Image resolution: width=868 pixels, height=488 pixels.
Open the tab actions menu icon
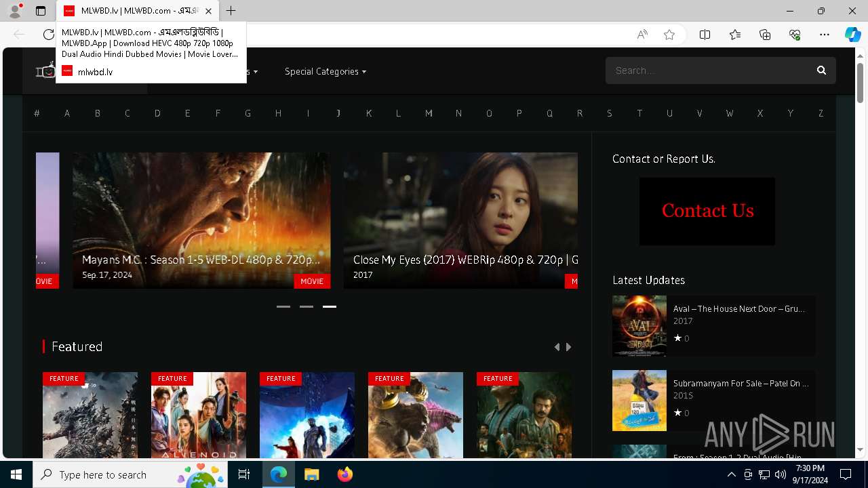41,11
